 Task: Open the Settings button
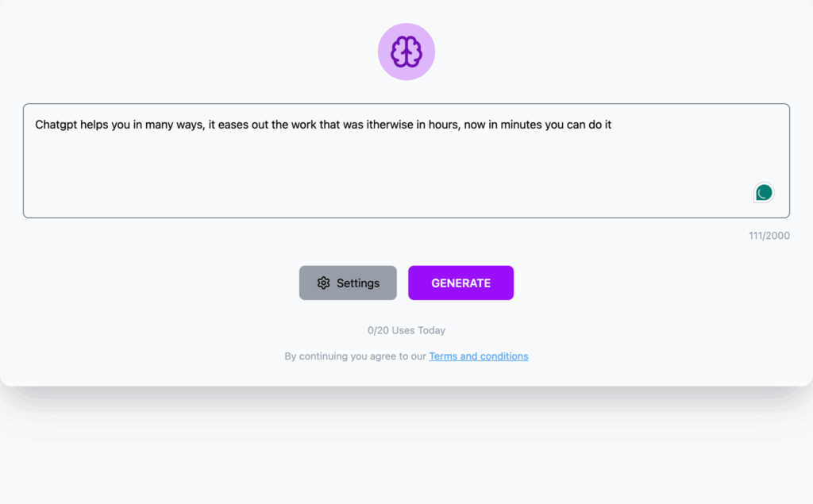point(348,283)
